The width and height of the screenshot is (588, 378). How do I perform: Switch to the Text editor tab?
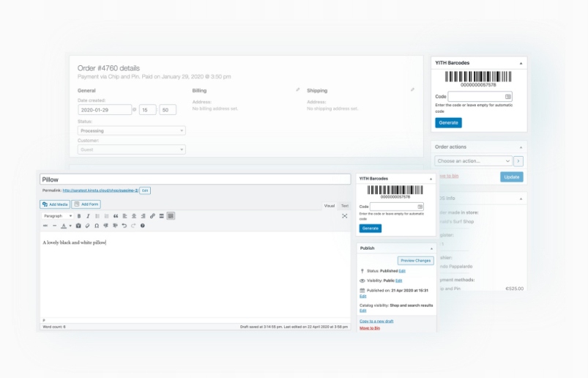[x=344, y=206]
